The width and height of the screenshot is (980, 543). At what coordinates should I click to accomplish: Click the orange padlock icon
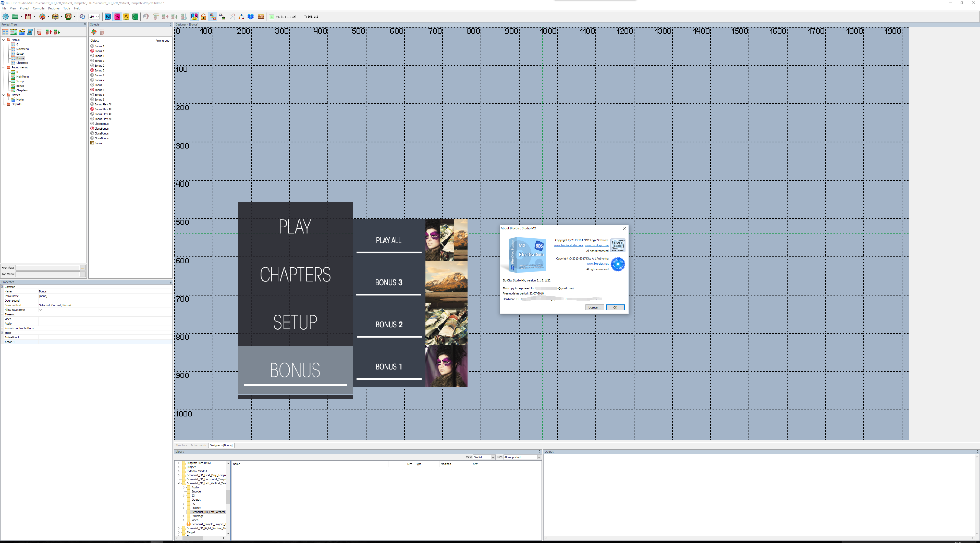click(x=204, y=17)
